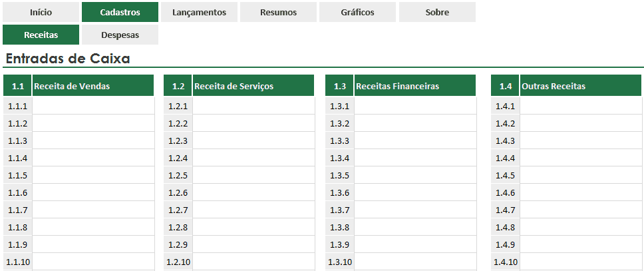This screenshot has height=271, width=644.
Task: Go to the Gráficos tab
Action: point(358,12)
